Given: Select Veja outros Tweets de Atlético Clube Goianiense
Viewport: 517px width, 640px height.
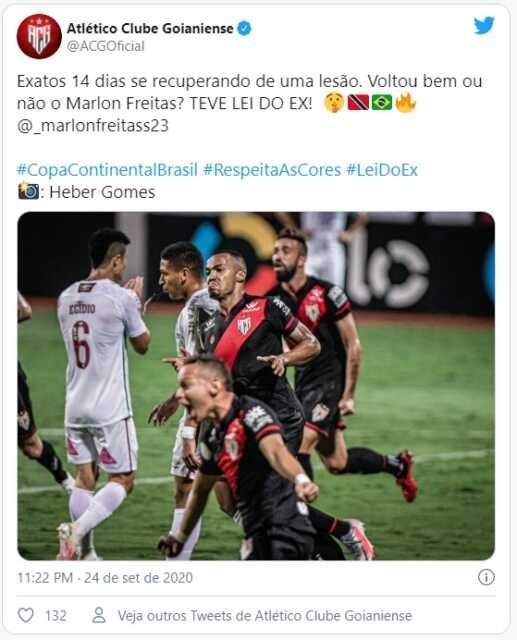Looking at the screenshot, I should pyautogui.click(x=265, y=616).
